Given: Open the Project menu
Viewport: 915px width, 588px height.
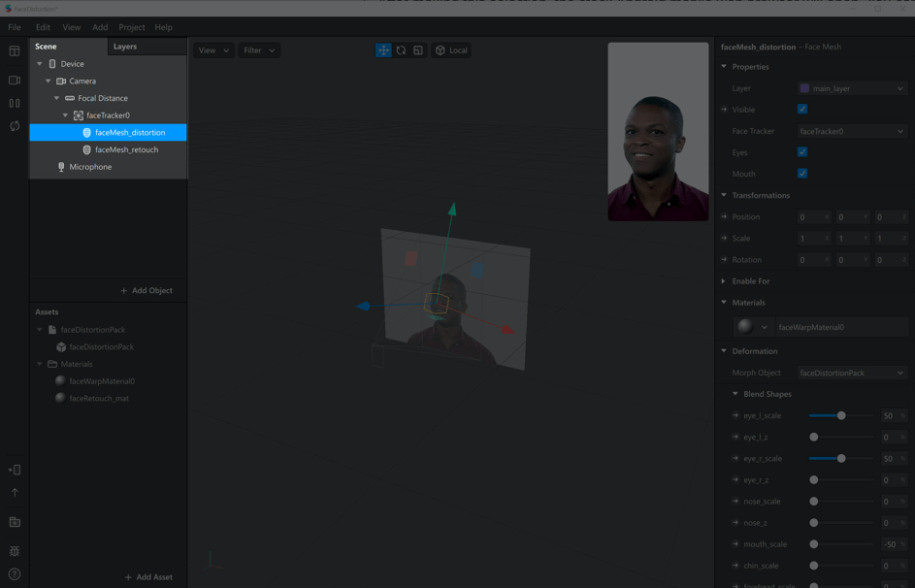Looking at the screenshot, I should click(x=131, y=27).
